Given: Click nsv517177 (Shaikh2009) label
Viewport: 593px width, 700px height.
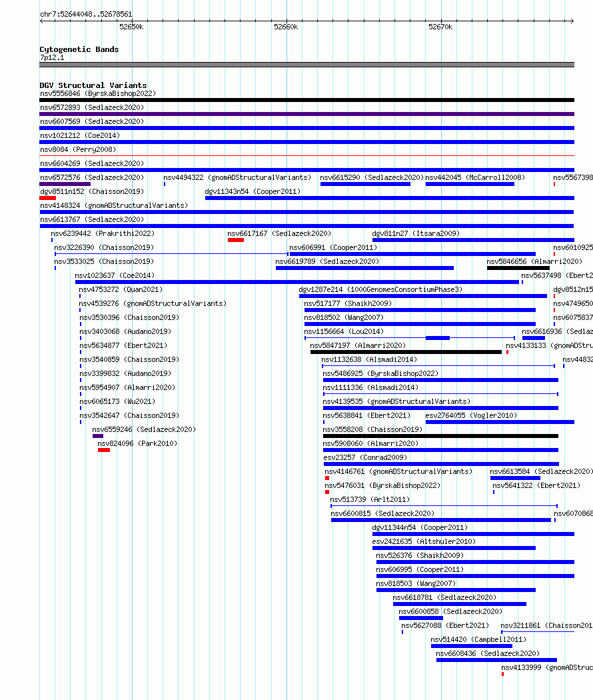Looking at the screenshot, I should pos(348,303).
